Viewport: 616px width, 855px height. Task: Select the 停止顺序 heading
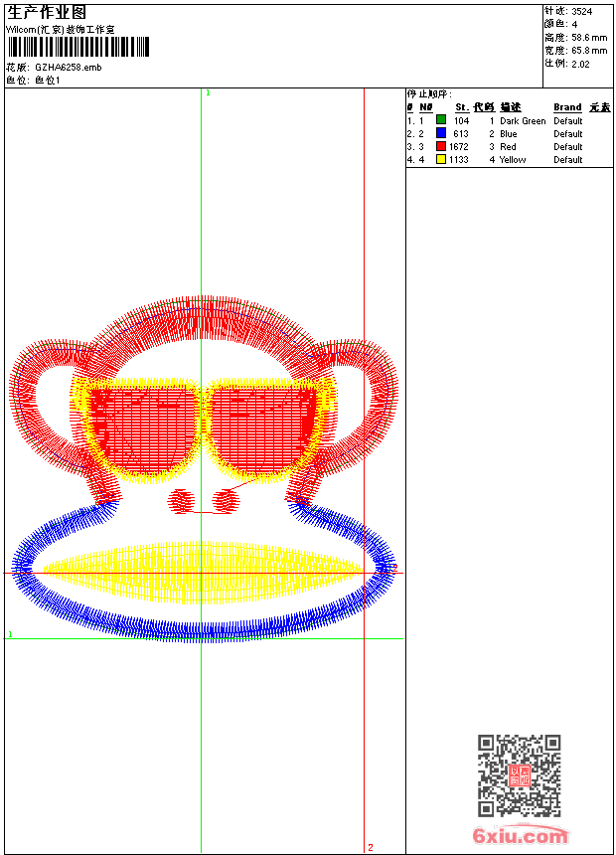tap(429, 93)
